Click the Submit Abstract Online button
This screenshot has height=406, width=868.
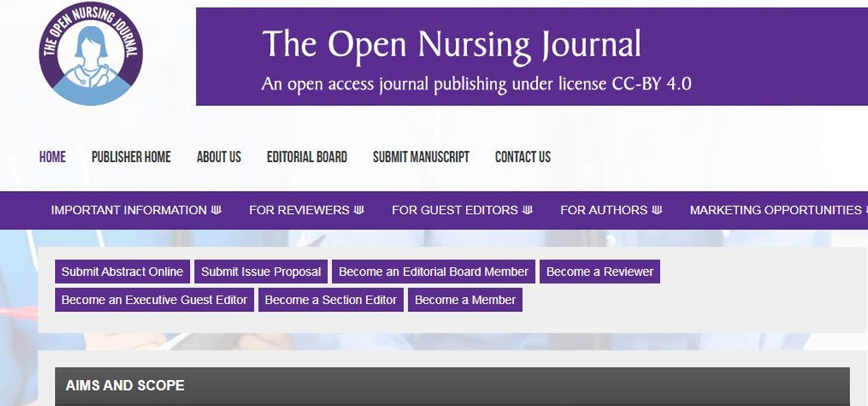click(x=122, y=272)
